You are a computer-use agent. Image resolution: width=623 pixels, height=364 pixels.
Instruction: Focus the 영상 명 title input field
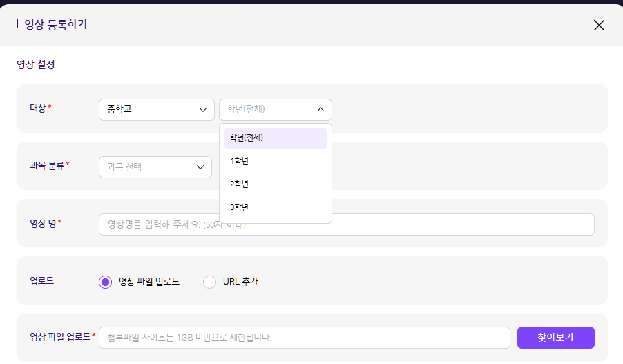tap(345, 224)
